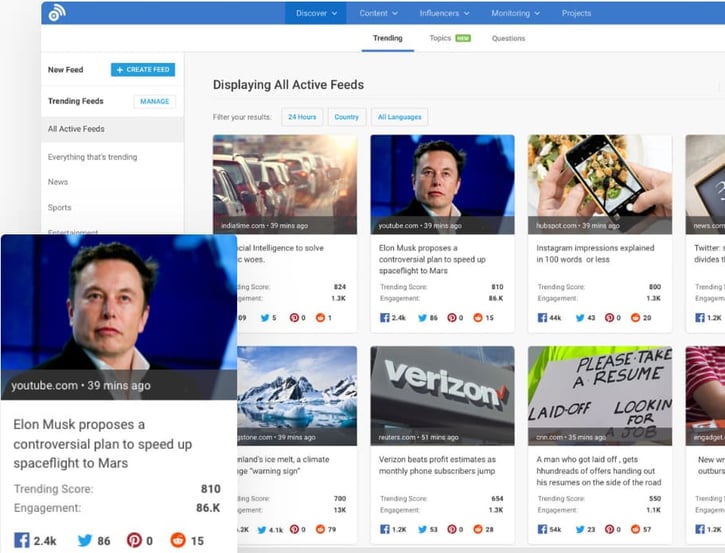Click Facebook icon on laid-off resume card
The image size is (725, 553).
542,529
